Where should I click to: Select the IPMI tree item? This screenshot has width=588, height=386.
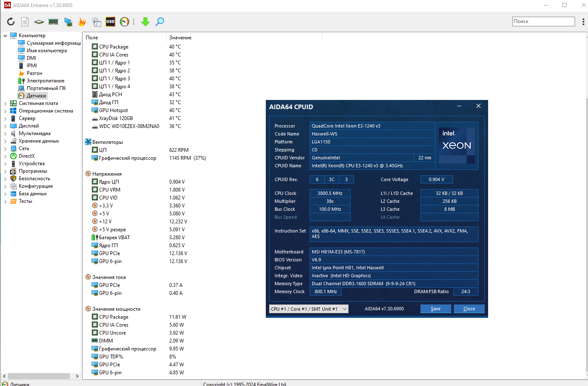click(x=32, y=66)
